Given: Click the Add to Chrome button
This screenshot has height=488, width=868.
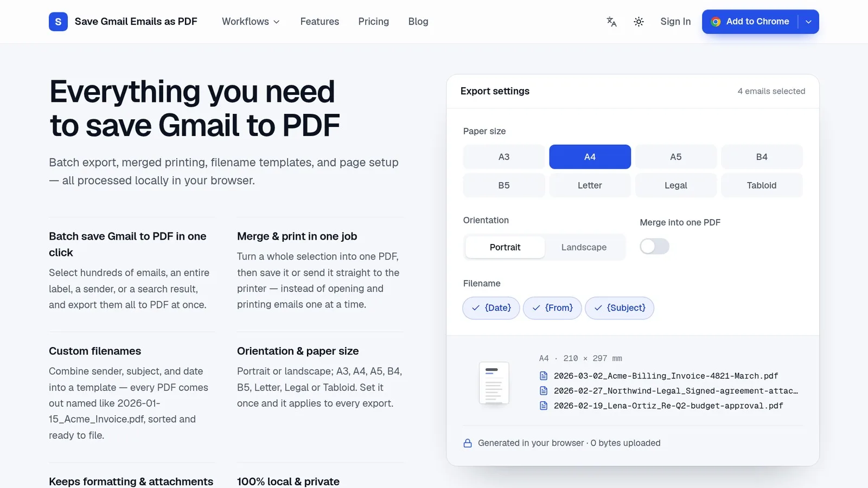Looking at the screenshot, I should pos(750,22).
